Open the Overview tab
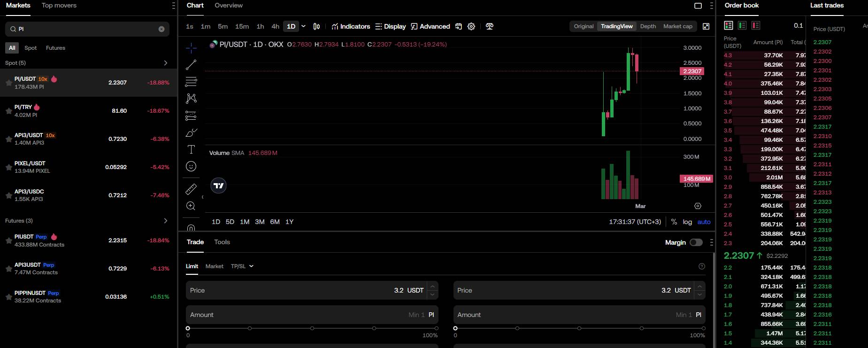Screen dimensions: 868x348 (229, 5)
